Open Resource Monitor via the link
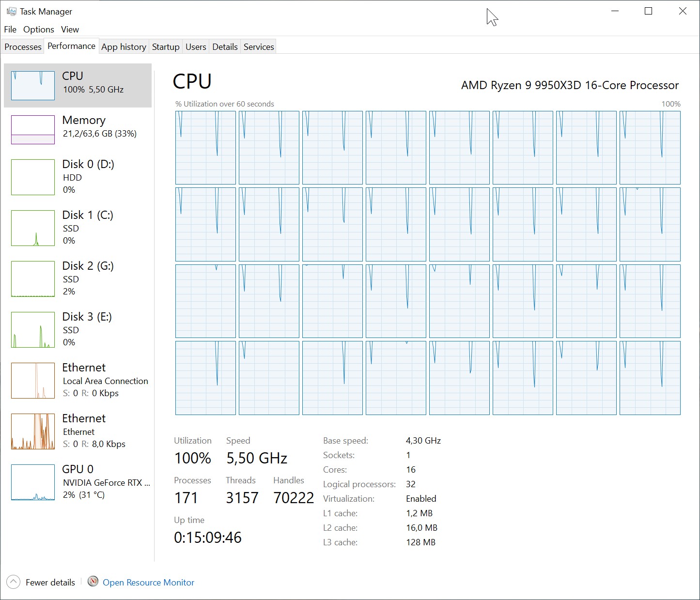This screenshot has width=700, height=600. point(148,583)
